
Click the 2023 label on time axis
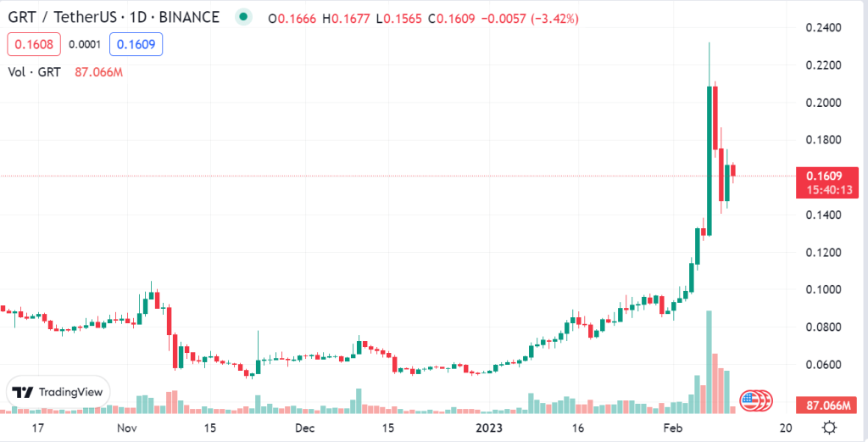point(490,427)
